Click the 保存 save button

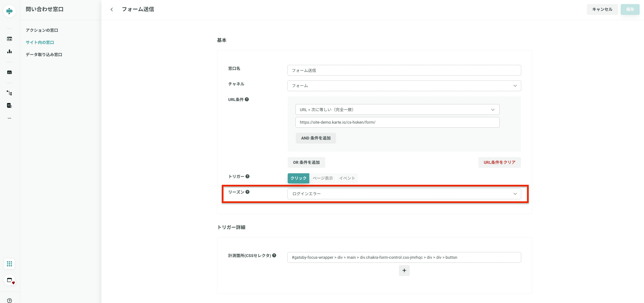630,9
